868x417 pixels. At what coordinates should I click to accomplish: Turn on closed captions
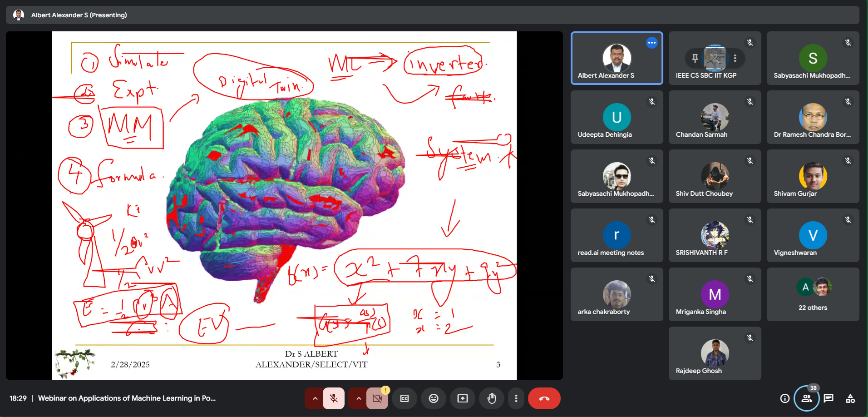pos(404,398)
